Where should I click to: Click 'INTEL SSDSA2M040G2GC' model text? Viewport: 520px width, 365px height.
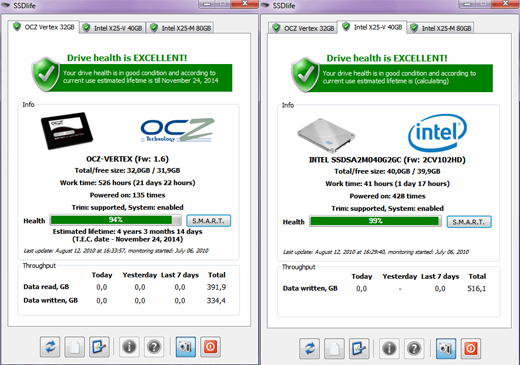(x=355, y=160)
